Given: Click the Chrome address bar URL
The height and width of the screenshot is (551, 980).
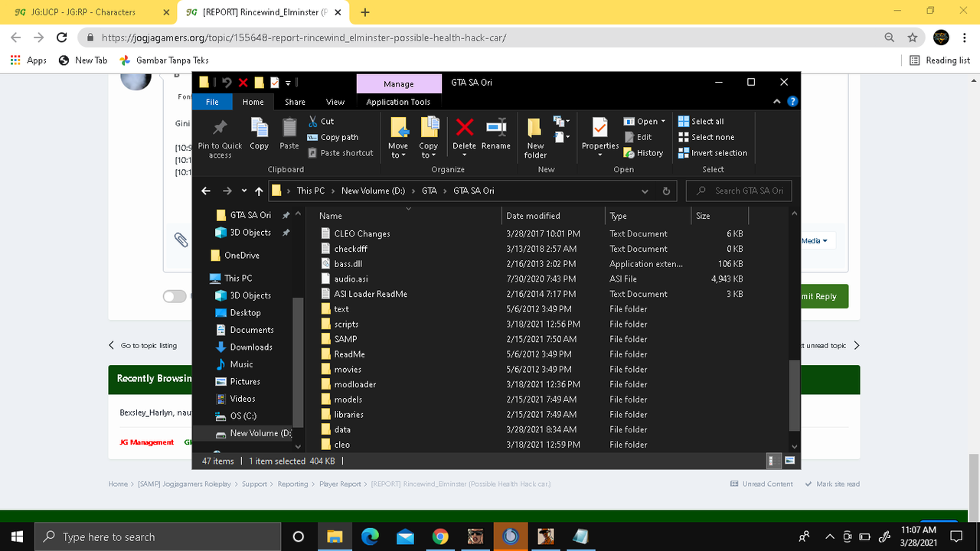Looking at the screenshot, I should tap(304, 37).
